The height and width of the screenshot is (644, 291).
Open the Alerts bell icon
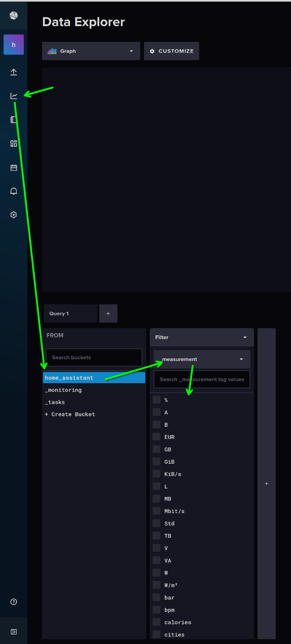coord(13,191)
